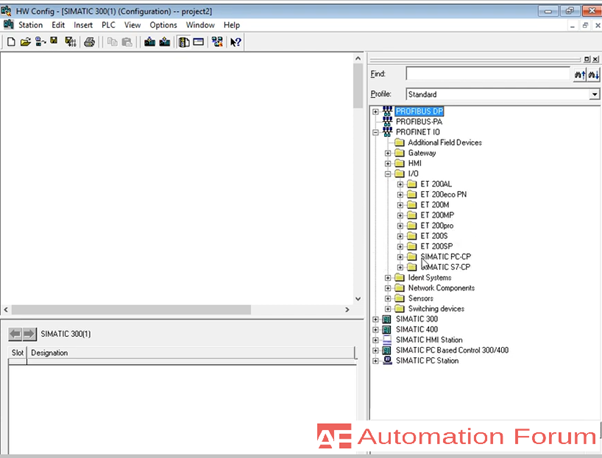Expand the HMI folder

pos(388,164)
